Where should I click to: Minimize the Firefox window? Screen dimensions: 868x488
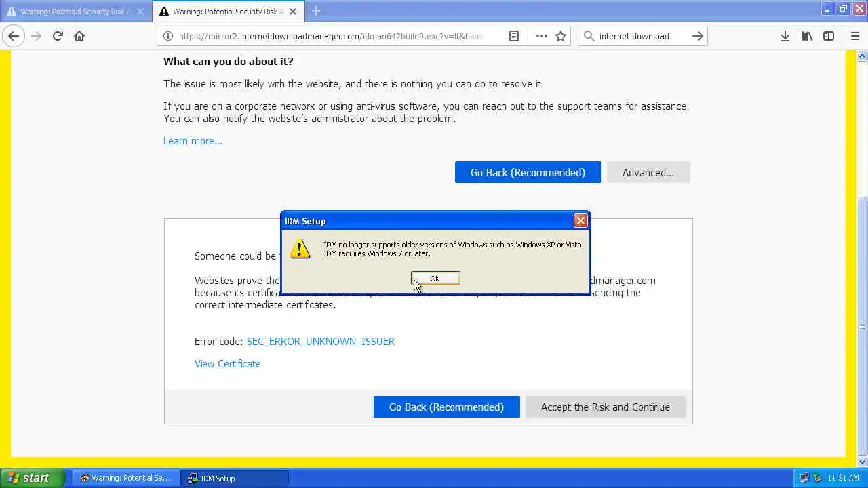(x=827, y=9)
